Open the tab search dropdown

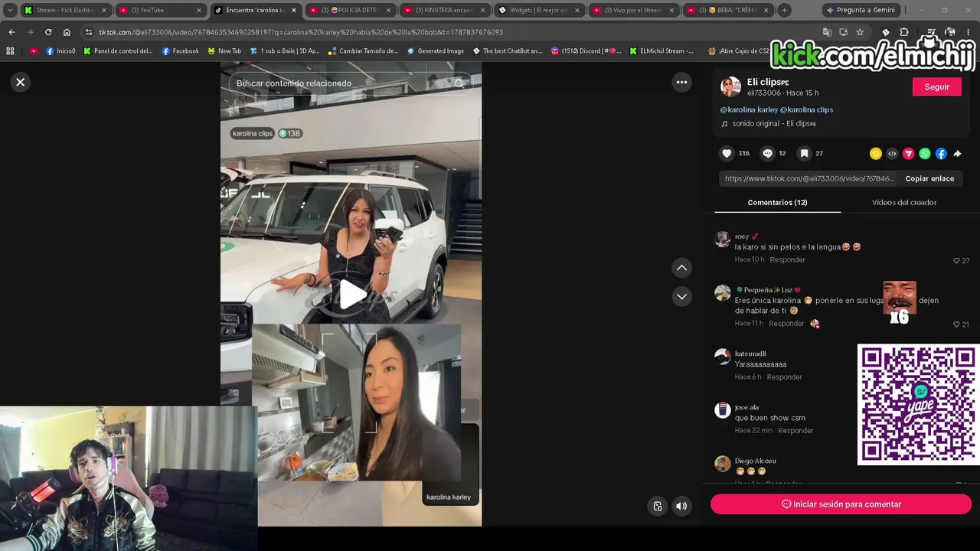10,10
